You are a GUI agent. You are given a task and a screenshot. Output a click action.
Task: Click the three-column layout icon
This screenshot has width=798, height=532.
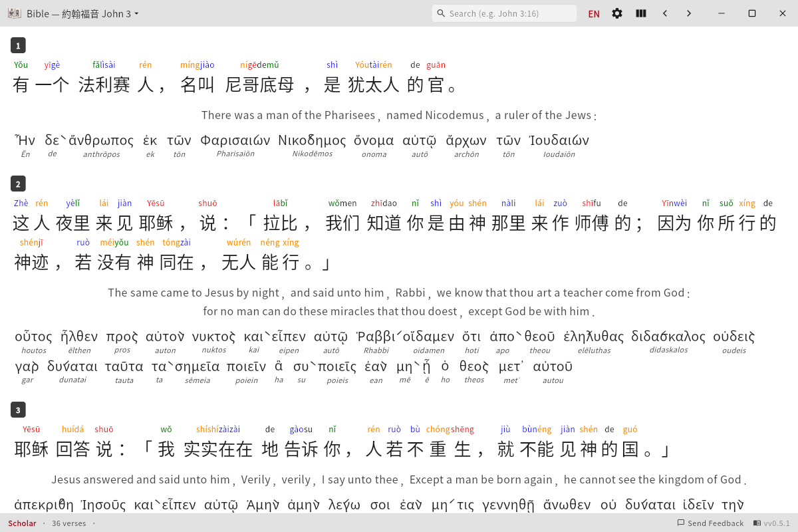[640, 13]
